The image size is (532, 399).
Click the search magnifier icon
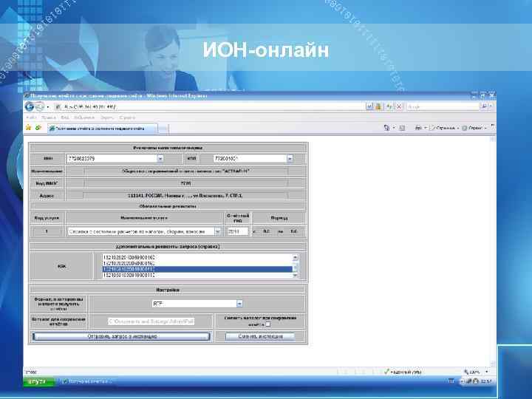coord(483,107)
